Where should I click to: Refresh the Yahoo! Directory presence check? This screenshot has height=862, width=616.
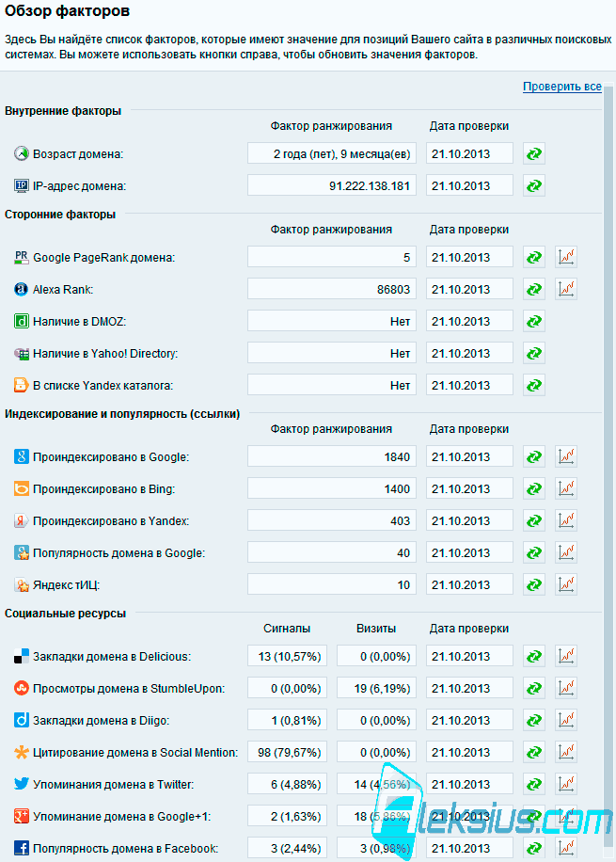tap(533, 353)
